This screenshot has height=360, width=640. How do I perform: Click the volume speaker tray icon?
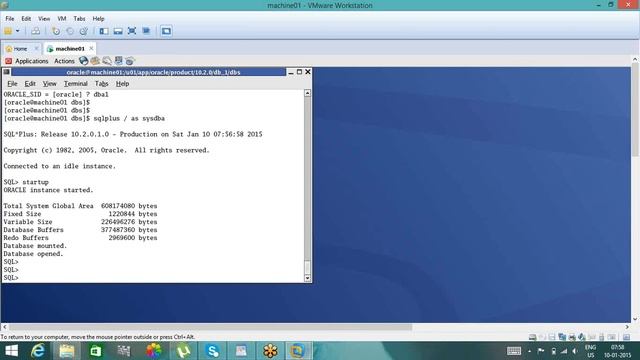[575, 351]
